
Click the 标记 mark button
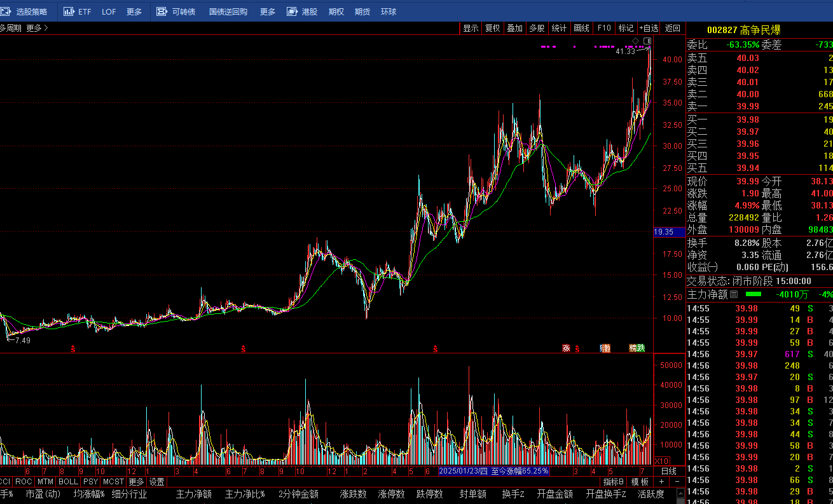[626, 28]
